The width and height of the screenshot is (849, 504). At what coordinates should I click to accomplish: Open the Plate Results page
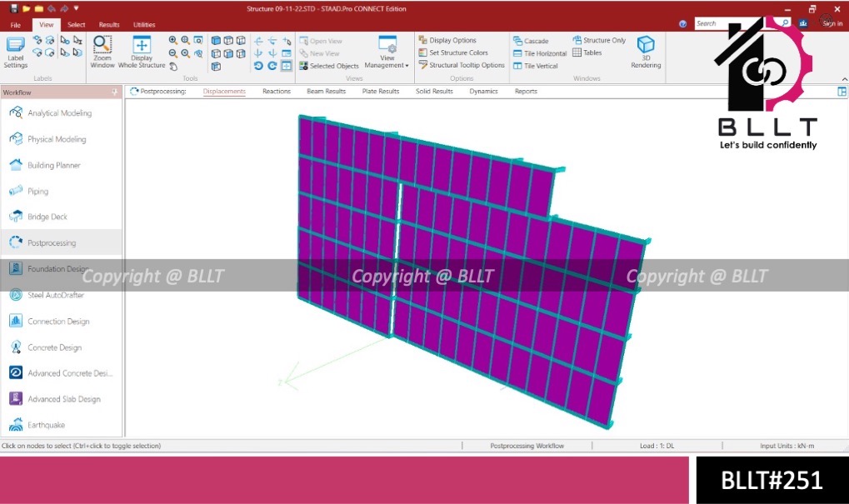tap(381, 92)
